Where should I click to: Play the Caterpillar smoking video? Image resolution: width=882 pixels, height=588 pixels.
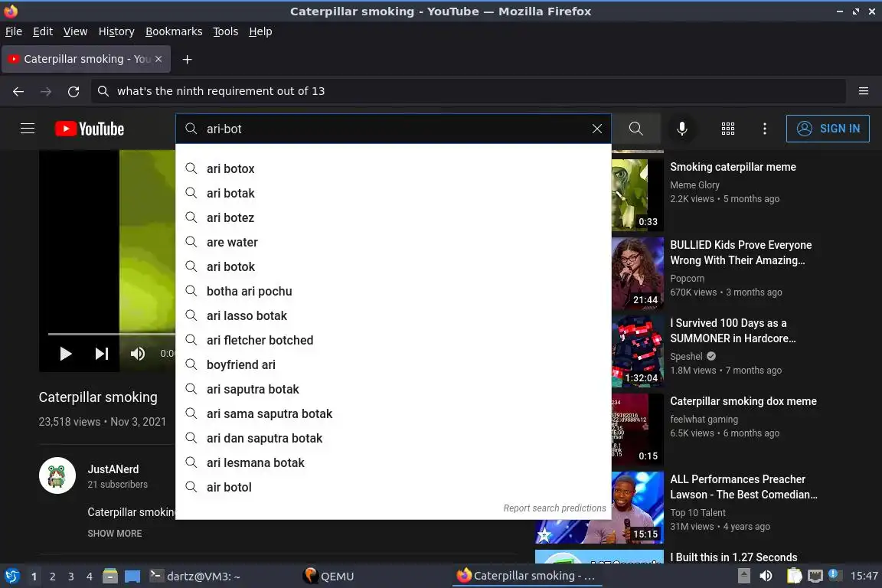pos(66,354)
